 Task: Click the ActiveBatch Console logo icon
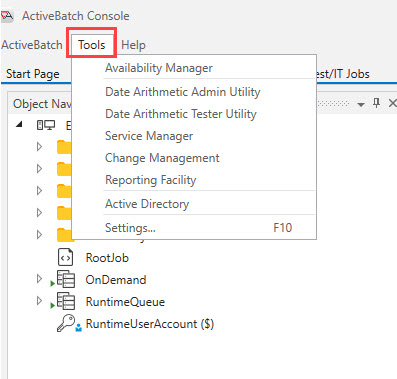click(7, 15)
